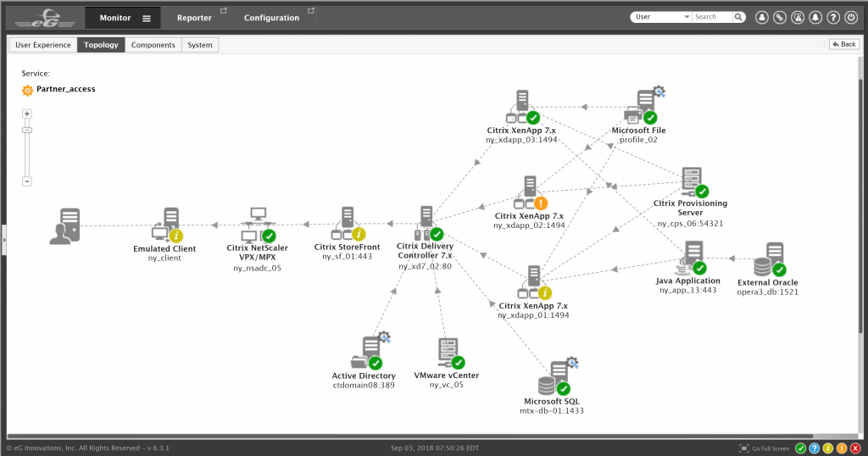Zoom in with the plus button
The width and height of the screenshot is (868, 456).
[x=26, y=114]
